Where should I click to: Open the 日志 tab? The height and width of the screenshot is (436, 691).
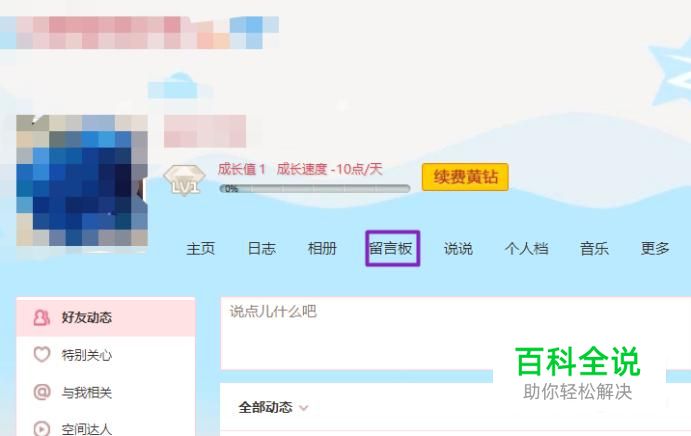click(262, 249)
